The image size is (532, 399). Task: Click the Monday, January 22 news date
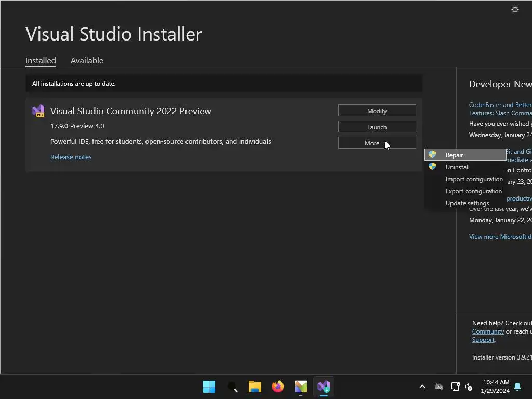(x=500, y=220)
